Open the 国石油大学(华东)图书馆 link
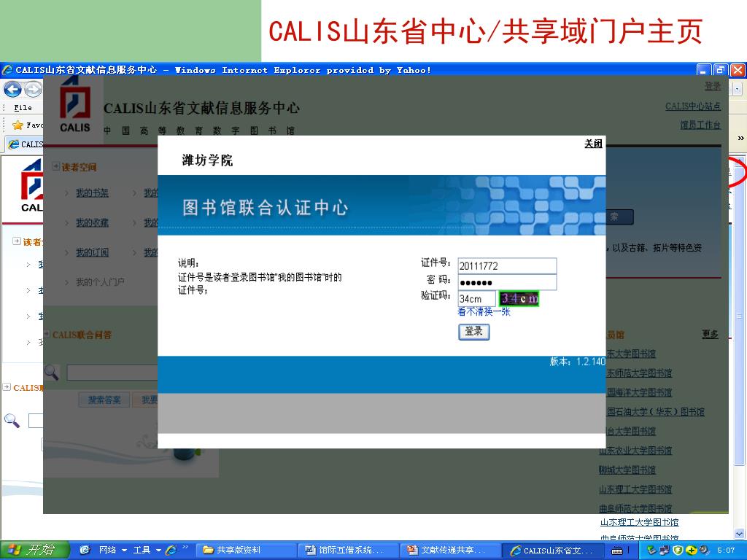747x560 pixels. click(656, 411)
